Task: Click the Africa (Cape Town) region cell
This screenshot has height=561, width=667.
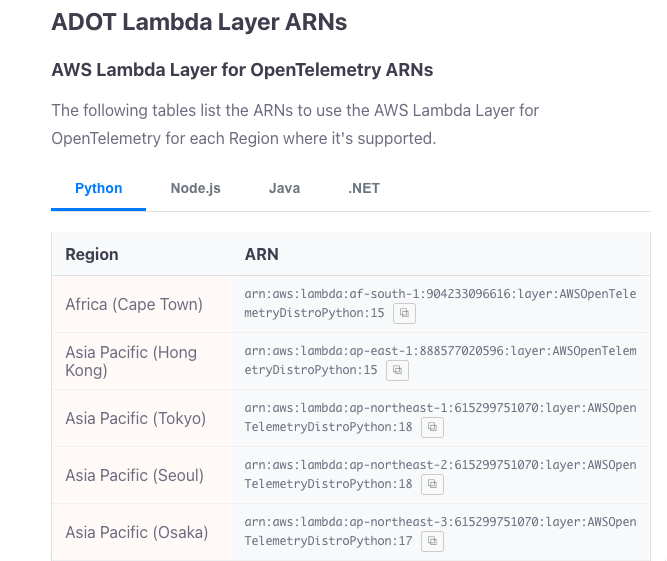Action: point(134,304)
